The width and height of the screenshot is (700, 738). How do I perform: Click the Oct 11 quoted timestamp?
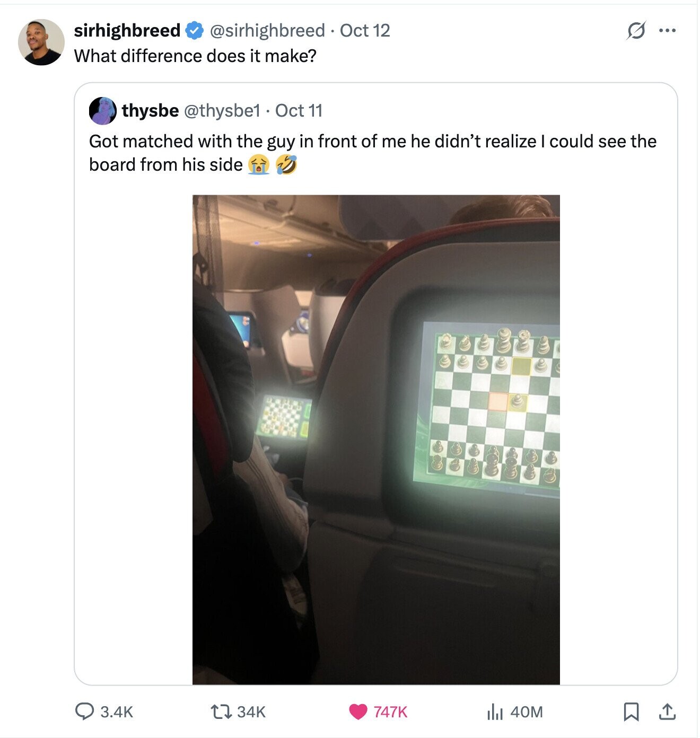point(299,111)
